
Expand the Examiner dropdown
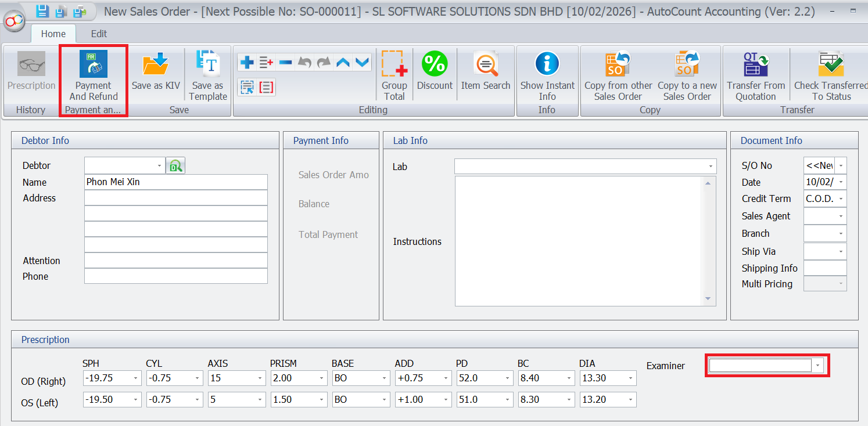(818, 366)
